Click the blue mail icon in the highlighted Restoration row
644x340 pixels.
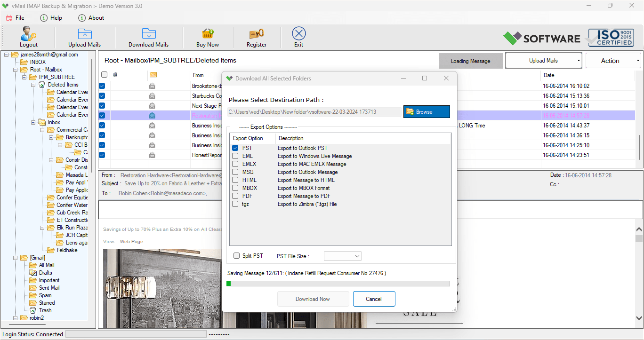(152, 115)
